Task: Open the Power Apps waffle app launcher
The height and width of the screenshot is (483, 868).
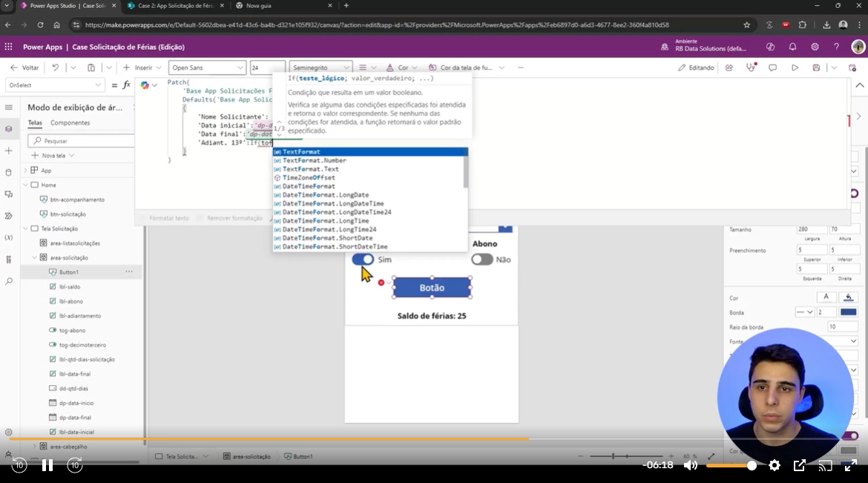Action: tap(8, 47)
